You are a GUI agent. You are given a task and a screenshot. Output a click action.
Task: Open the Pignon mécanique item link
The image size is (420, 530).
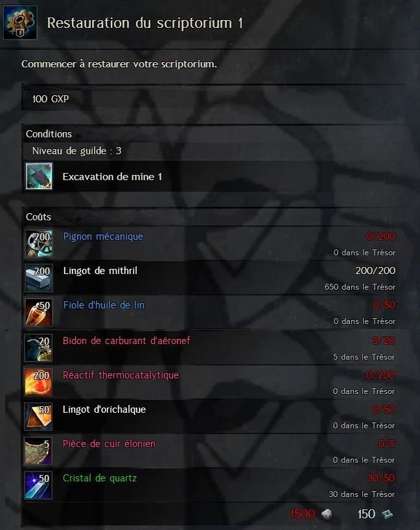point(103,236)
